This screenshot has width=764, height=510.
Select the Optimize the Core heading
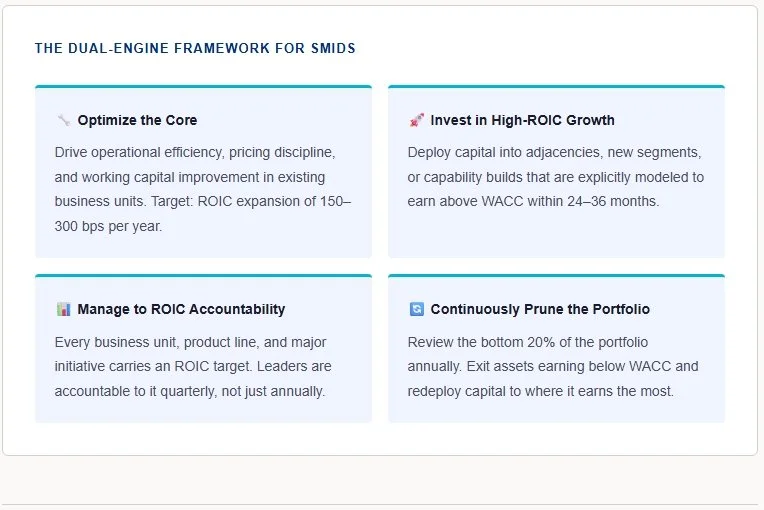[137, 120]
